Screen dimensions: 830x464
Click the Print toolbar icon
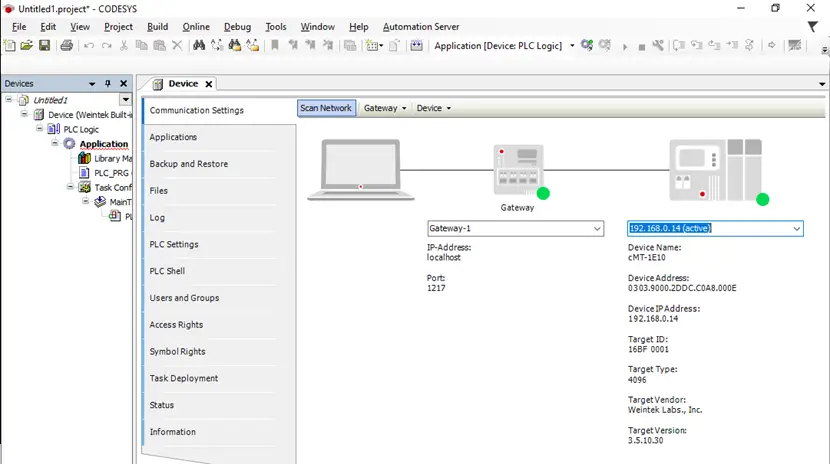(x=66, y=46)
